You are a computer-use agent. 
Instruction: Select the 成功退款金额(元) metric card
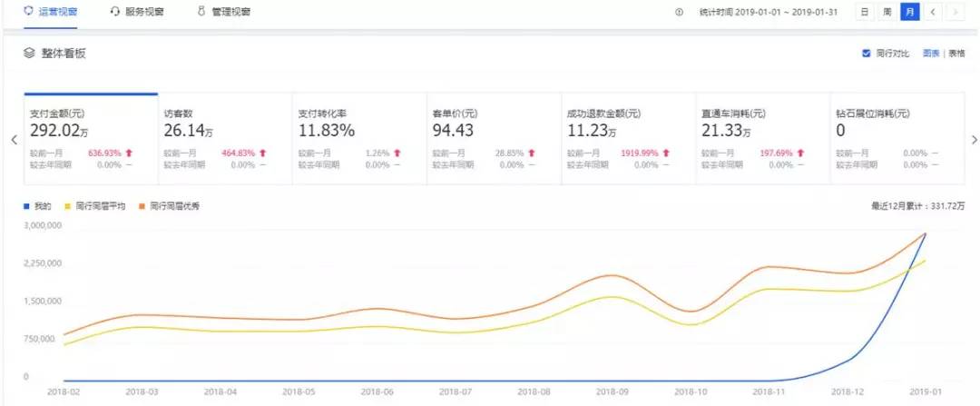click(x=628, y=139)
